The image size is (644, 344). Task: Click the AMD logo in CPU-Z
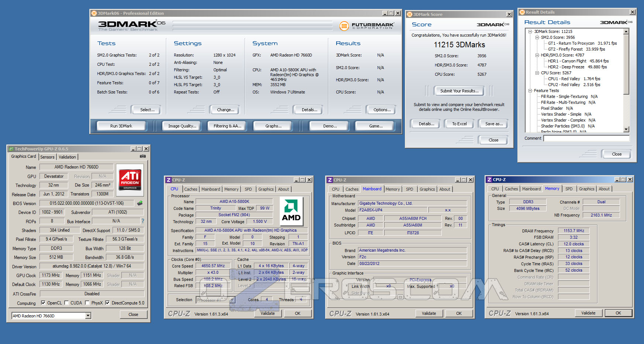click(291, 211)
